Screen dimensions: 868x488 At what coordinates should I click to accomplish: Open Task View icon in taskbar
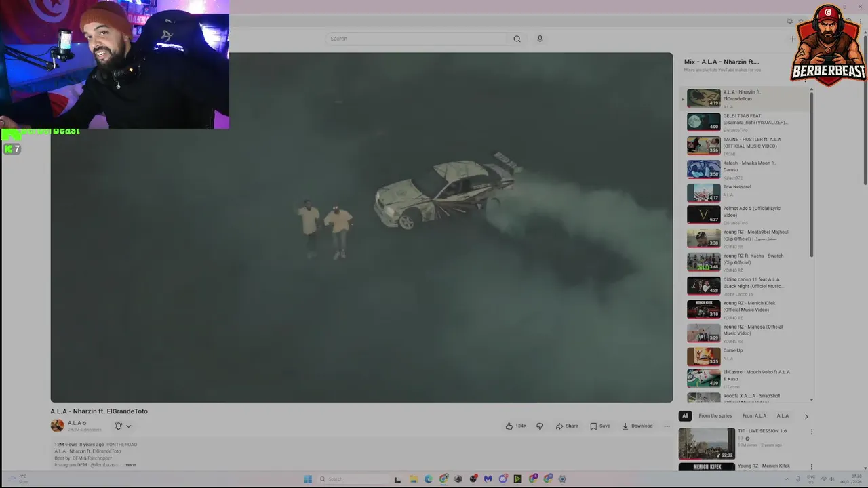point(397,479)
